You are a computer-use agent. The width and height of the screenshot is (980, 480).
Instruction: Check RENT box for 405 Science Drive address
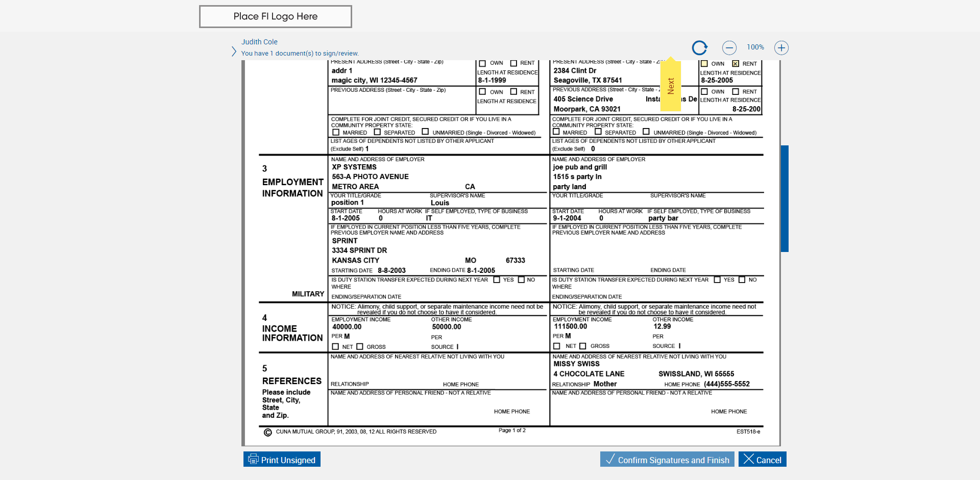coord(736,92)
